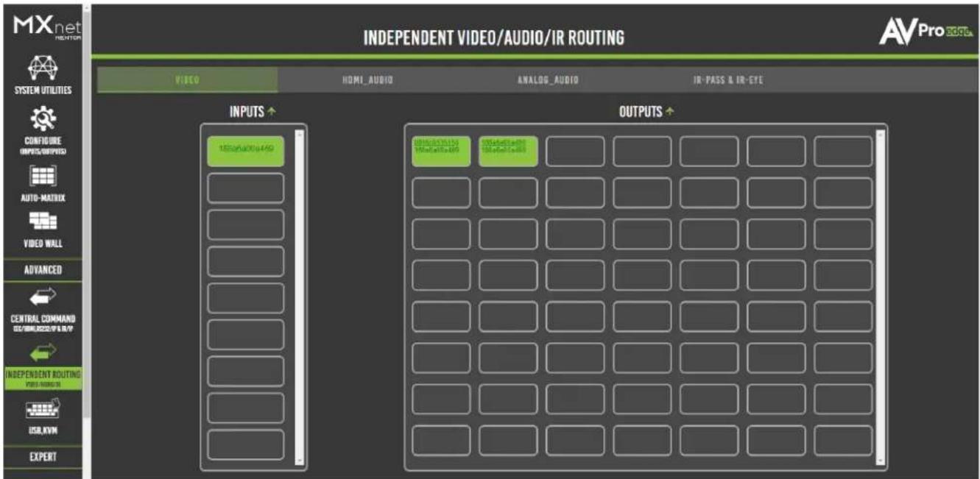980x479 pixels.
Task: Click the Independent Routing label
Action: (x=43, y=377)
